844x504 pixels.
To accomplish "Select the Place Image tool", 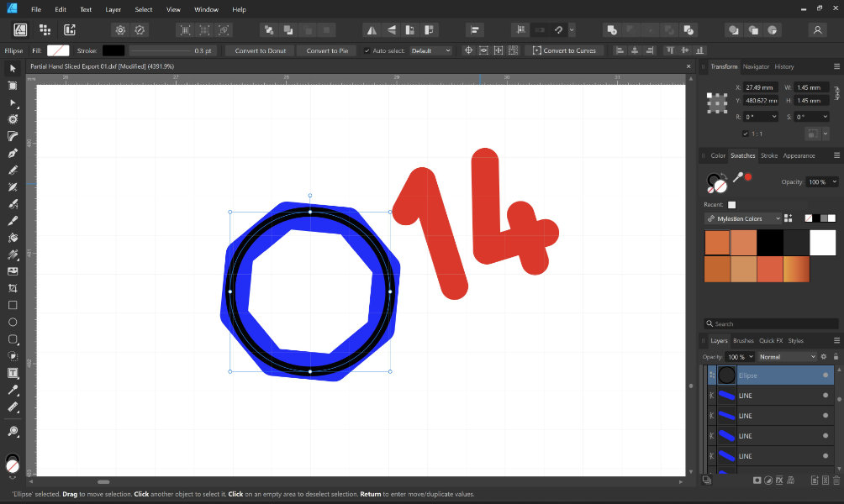I will (13, 271).
